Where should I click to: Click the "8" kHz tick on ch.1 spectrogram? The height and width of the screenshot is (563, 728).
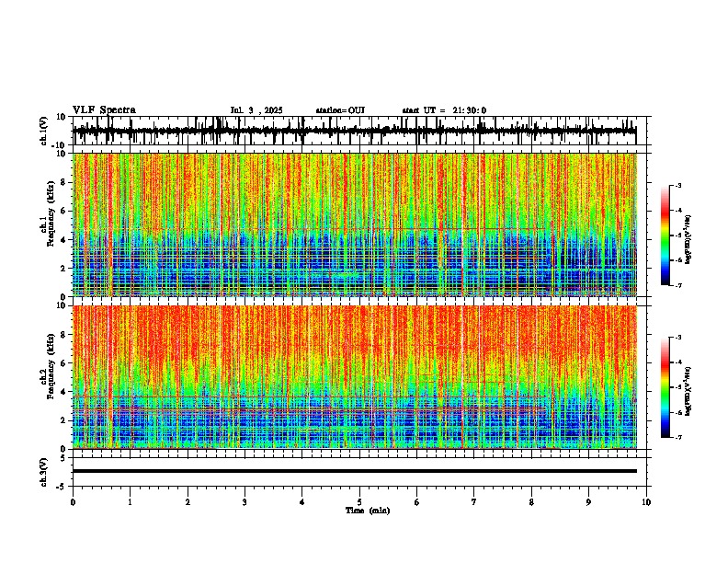pos(64,182)
